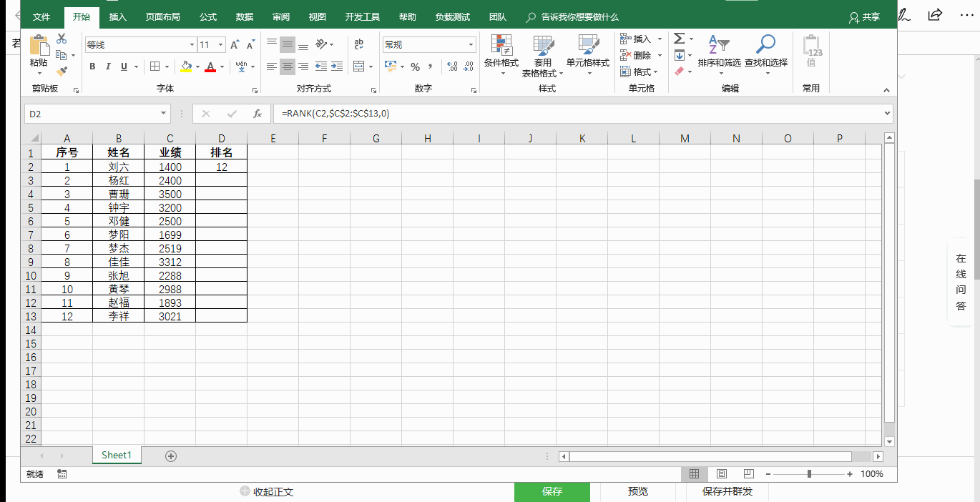980x502 pixels.
Task: Click the Clear eraser icon
Action: coord(680,72)
